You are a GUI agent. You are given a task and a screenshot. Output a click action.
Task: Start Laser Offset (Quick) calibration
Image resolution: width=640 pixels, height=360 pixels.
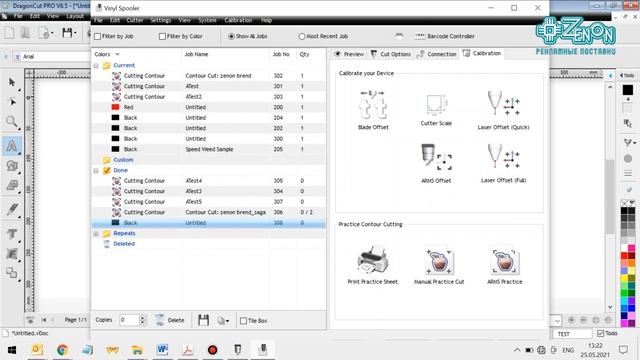503,110
